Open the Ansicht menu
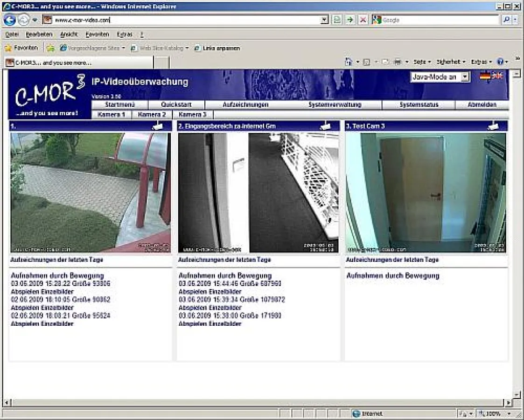The height and width of the screenshot is (420, 524). (68, 35)
